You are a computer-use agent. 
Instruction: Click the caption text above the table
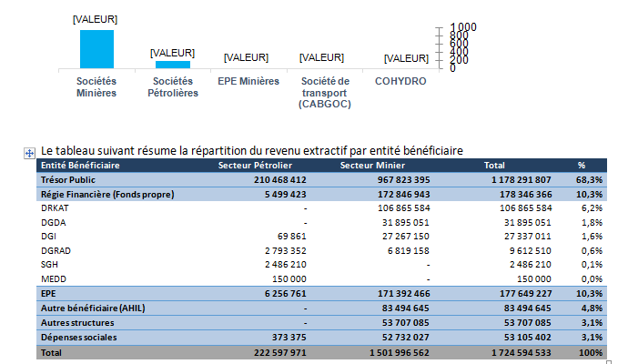(252, 150)
